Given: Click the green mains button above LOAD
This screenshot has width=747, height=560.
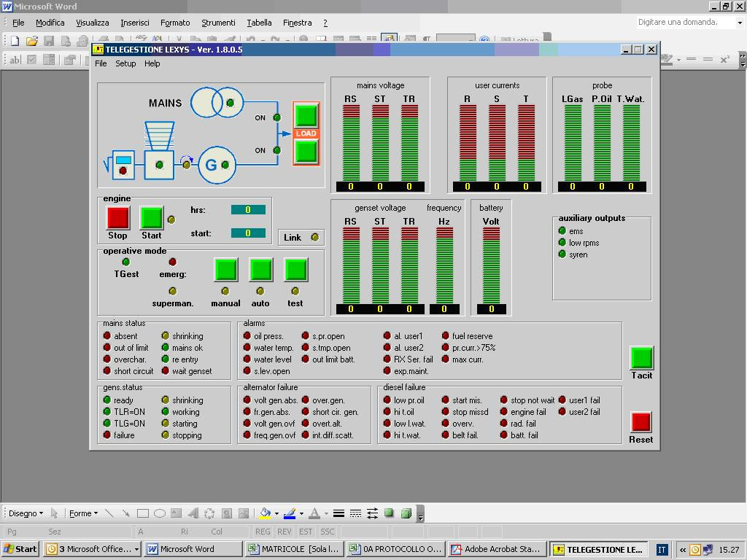Looking at the screenshot, I should click(x=306, y=115).
